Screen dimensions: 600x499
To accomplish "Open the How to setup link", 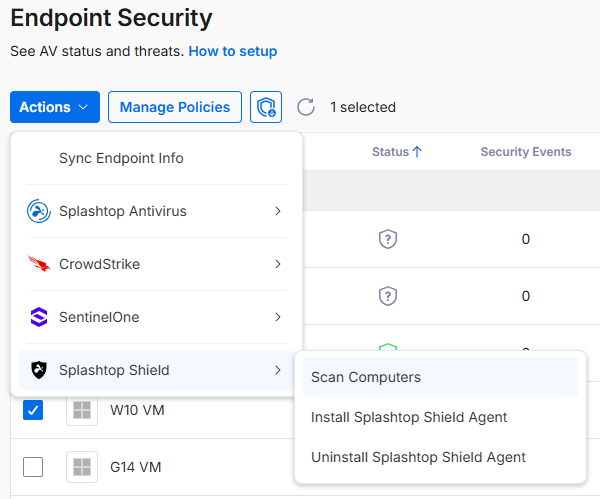I will click(233, 51).
